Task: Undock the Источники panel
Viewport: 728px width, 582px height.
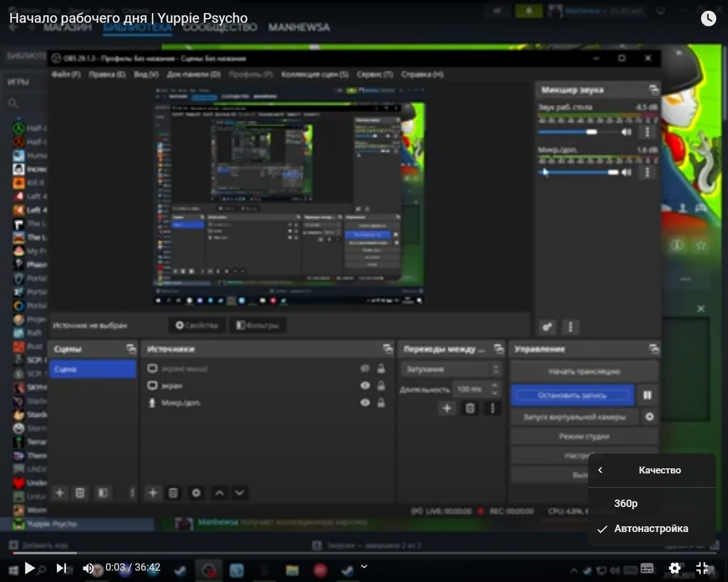Action: click(x=388, y=348)
